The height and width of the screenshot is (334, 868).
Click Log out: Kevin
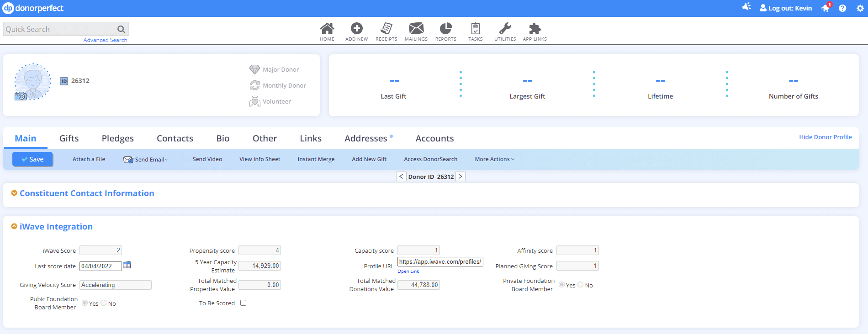786,8
